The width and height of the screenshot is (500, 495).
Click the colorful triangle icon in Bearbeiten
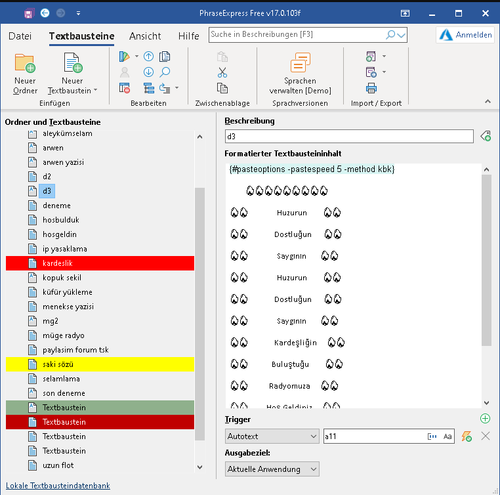coord(124,56)
